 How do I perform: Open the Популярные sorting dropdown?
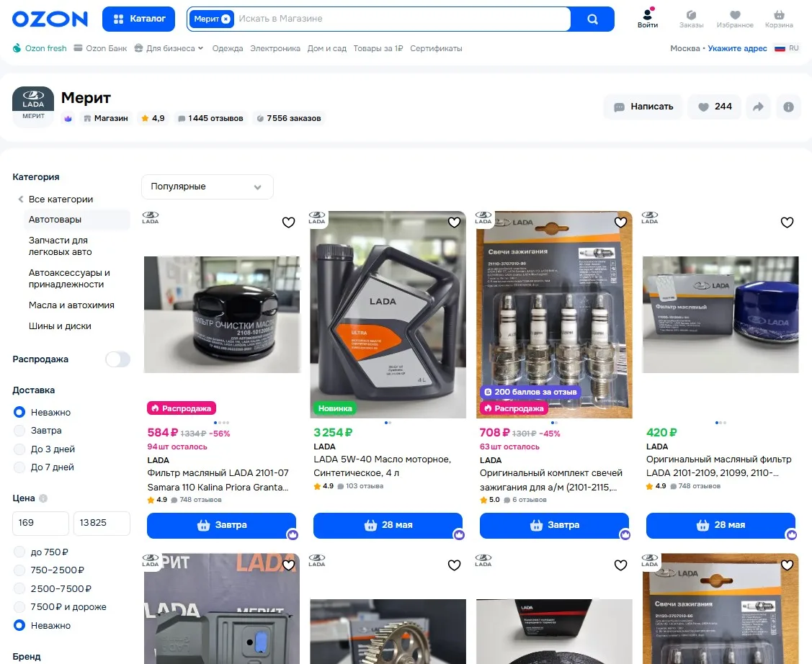(208, 187)
